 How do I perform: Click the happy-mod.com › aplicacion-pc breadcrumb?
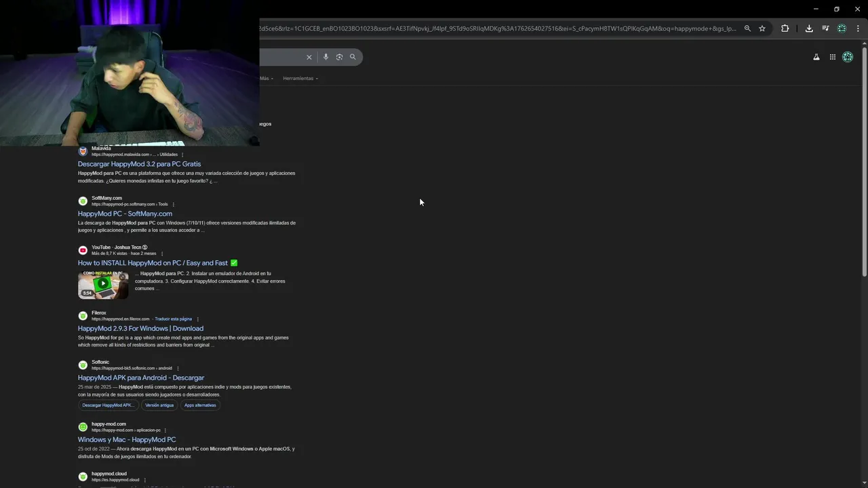click(x=126, y=430)
